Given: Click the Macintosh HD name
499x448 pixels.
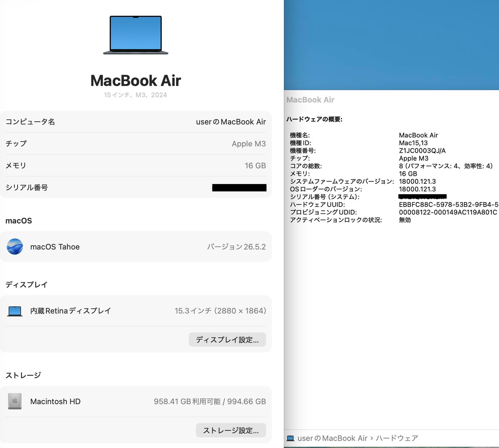Looking at the screenshot, I should point(55,401).
